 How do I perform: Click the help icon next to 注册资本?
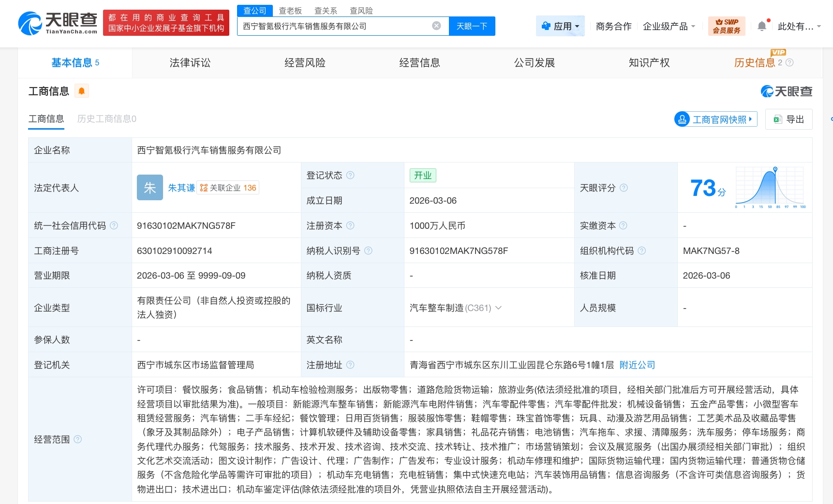pyautogui.click(x=350, y=225)
